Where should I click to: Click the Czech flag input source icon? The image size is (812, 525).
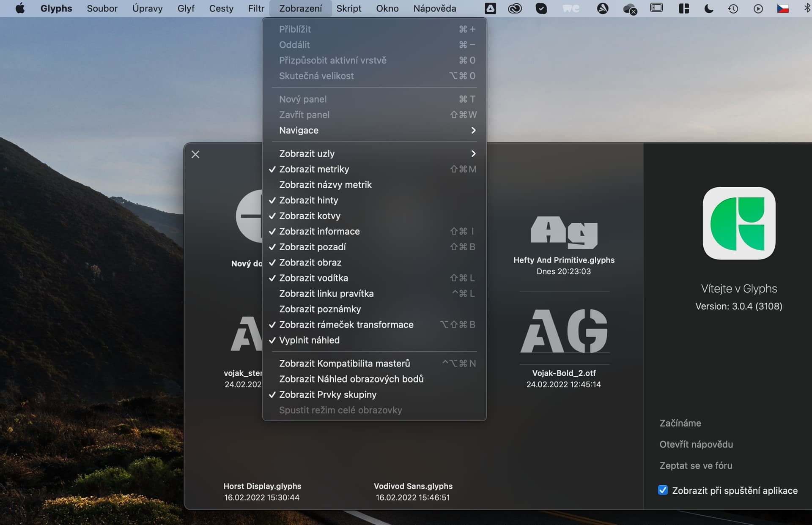click(782, 8)
